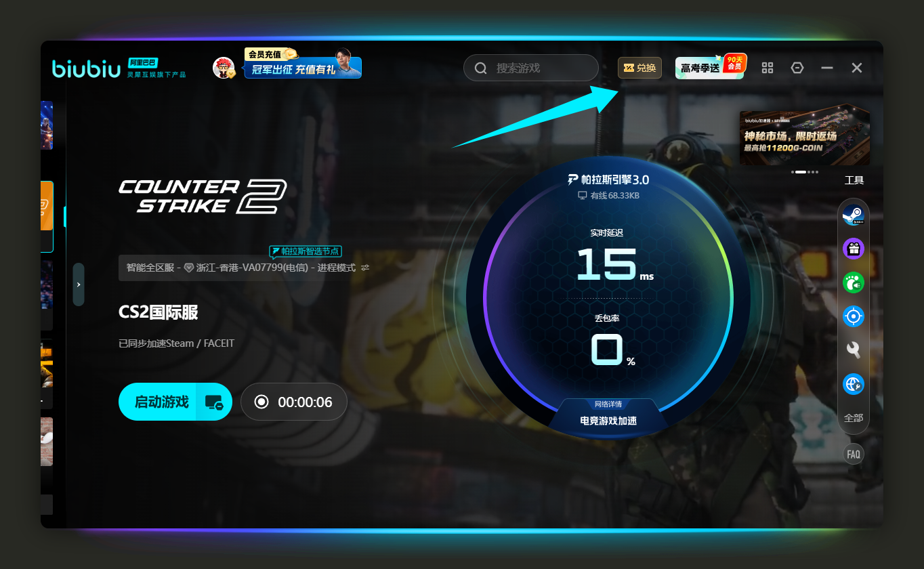Stop acceleration via the 00:00:06 timer button
Viewport: 924px width, 569px height.
point(294,402)
